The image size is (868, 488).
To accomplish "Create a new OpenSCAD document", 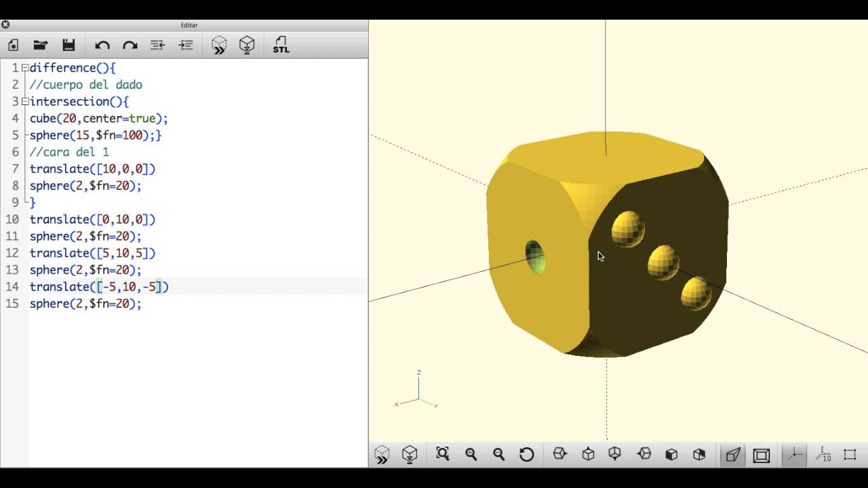I will click(x=13, y=45).
